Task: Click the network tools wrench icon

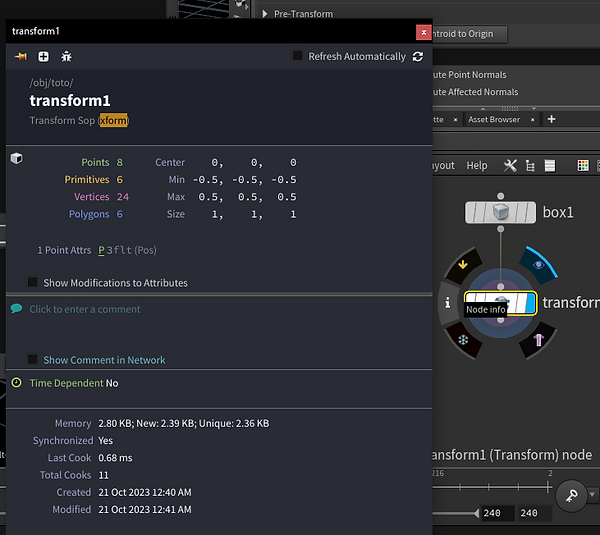Action: (510, 166)
